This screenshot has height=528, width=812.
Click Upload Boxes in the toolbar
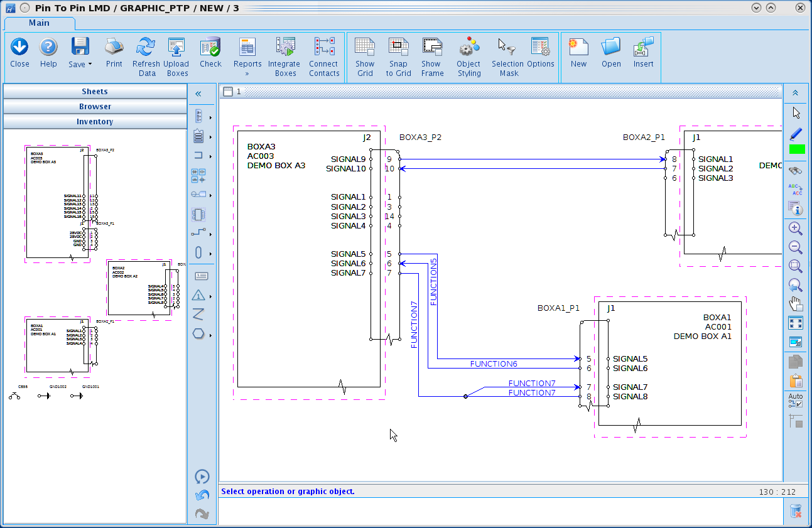[x=176, y=57]
